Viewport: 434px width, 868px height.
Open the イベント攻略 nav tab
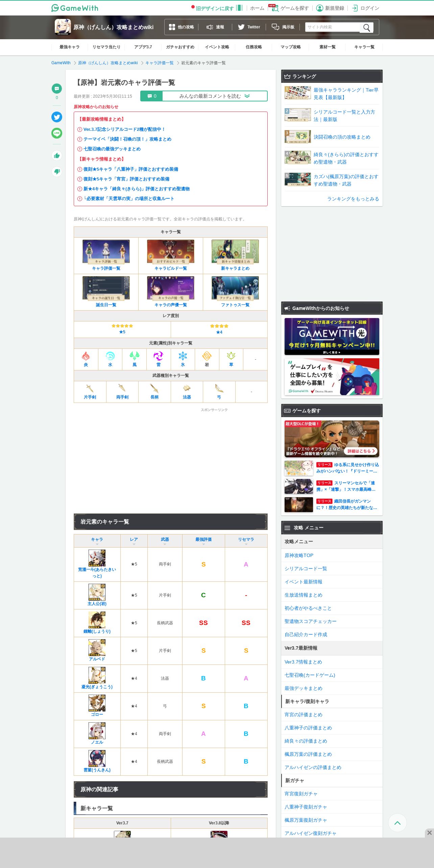coord(217,47)
